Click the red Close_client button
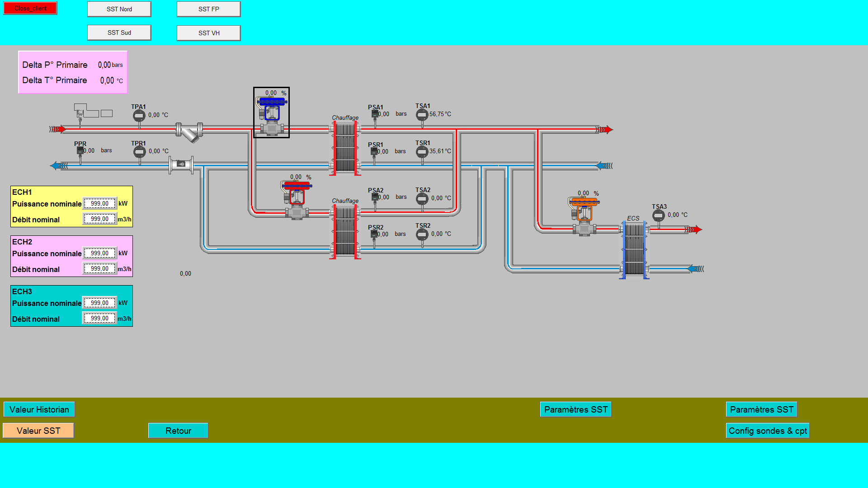The height and width of the screenshot is (488, 868). click(30, 8)
